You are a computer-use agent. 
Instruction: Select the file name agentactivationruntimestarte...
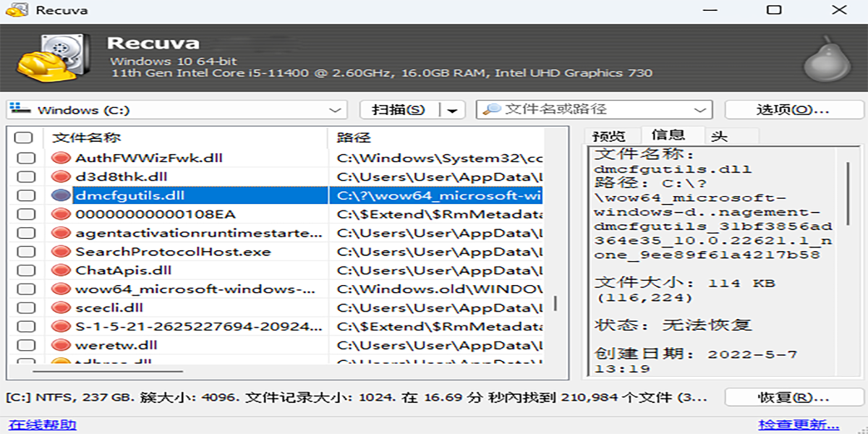[x=199, y=233]
